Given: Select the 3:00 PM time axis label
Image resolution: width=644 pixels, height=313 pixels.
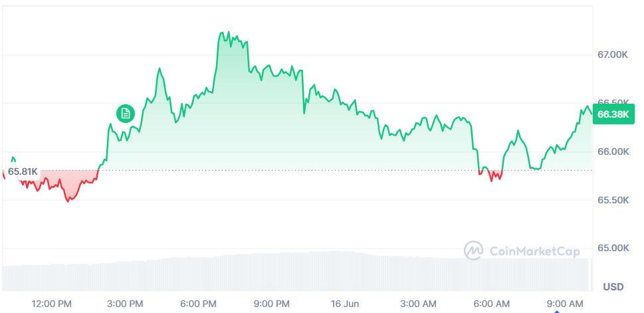Looking at the screenshot, I should tap(124, 304).
